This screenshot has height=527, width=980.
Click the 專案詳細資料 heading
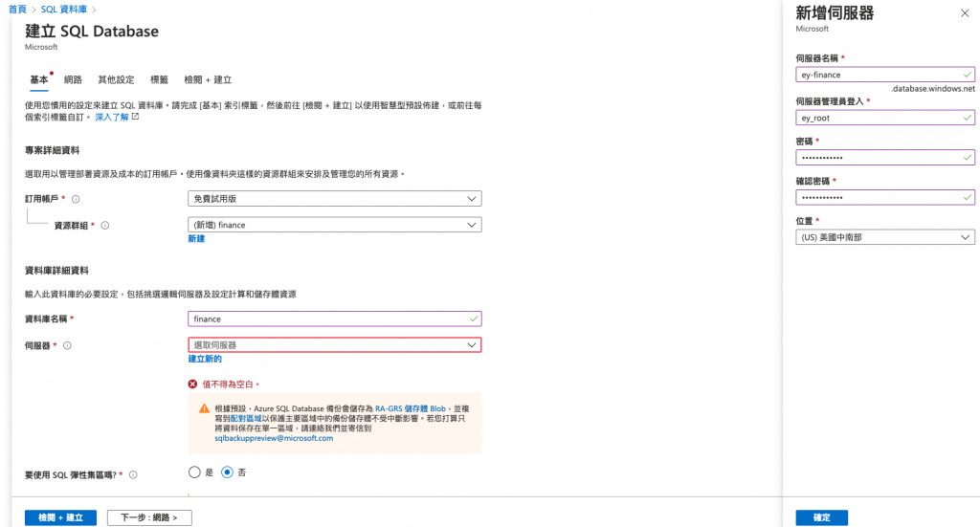[52, 150]
